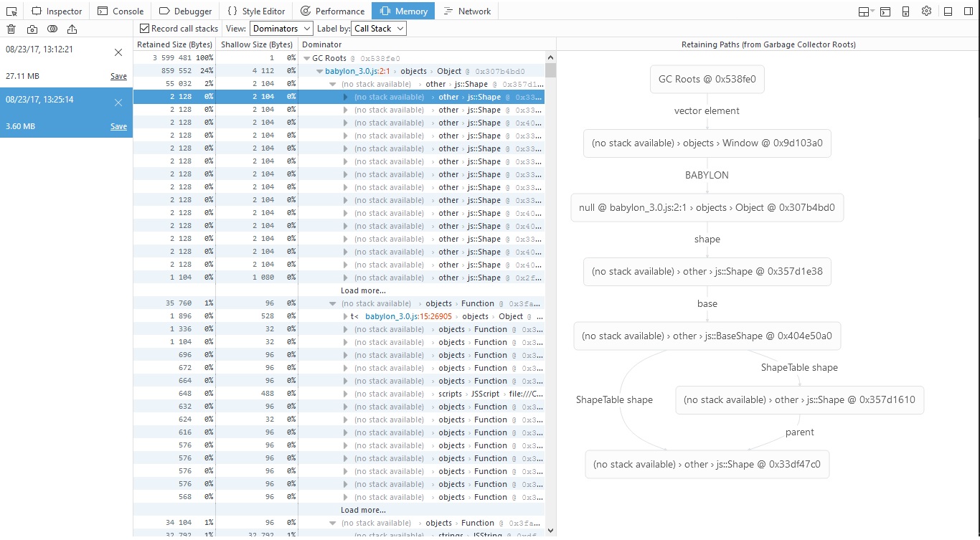Click the Retained Size (Bytes) column header

174,44
